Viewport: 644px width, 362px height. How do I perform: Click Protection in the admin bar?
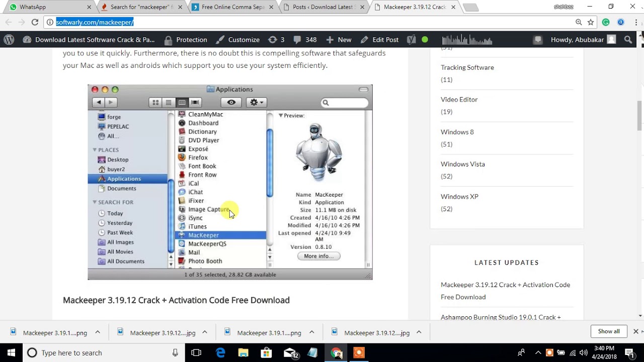pos(186,40)
